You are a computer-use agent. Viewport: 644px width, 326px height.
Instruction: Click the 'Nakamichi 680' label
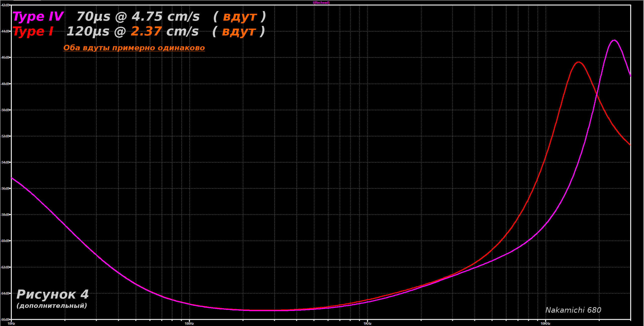[573, 310]
